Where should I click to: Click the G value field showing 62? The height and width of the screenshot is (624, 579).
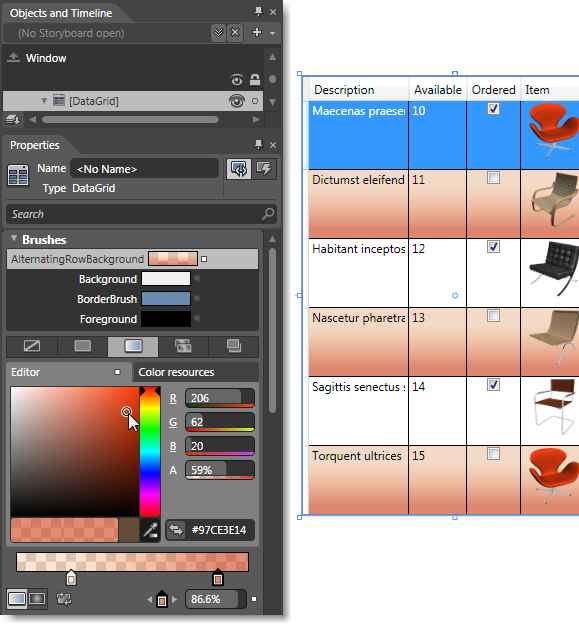[x=219, y=422]
